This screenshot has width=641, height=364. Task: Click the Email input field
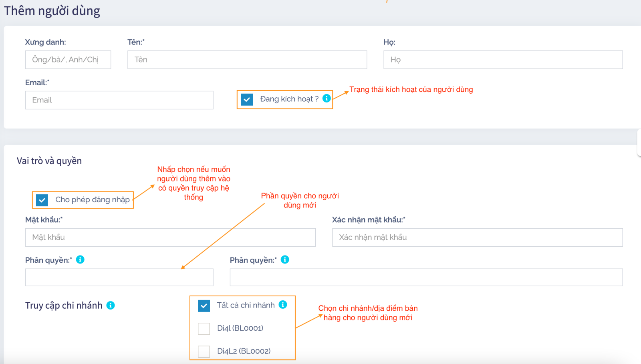(119, 100)
